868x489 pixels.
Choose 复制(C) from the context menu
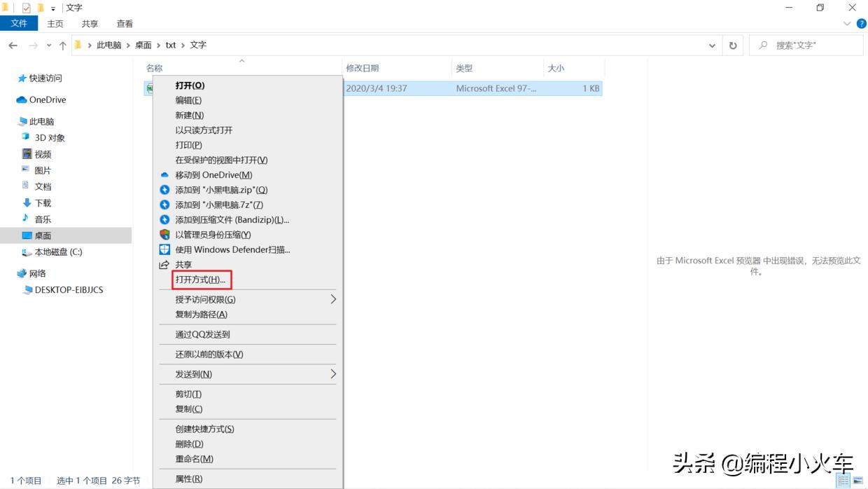click(x=248, y=409)
